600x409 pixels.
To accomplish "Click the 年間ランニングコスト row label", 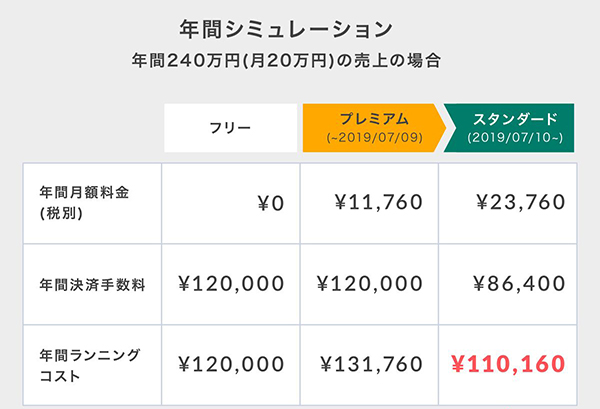I will (x=90, y=365).
